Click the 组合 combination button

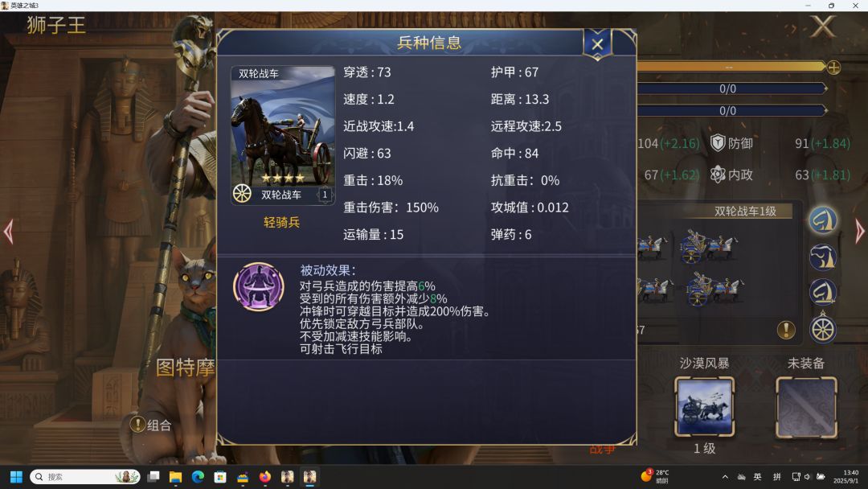tap(150, 425)
